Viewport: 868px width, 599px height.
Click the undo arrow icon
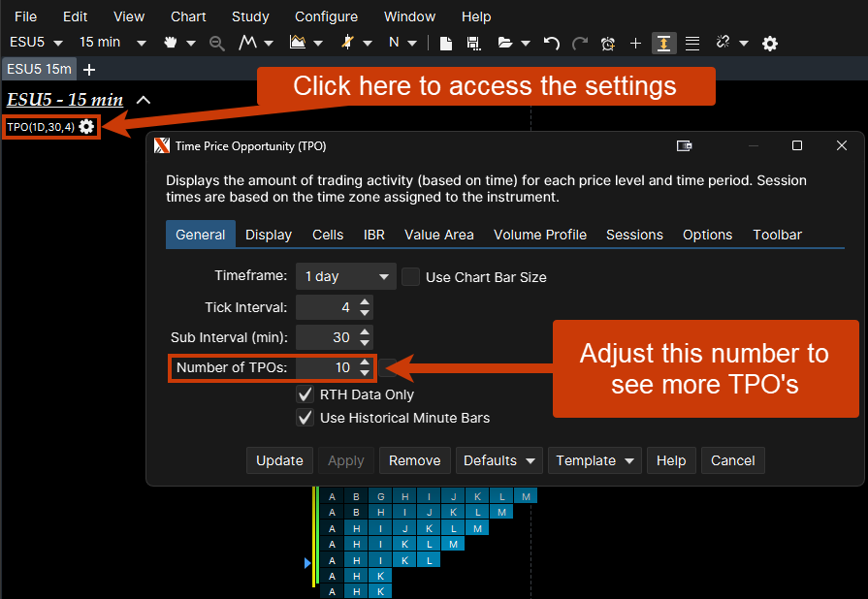(x=552, y=44)
